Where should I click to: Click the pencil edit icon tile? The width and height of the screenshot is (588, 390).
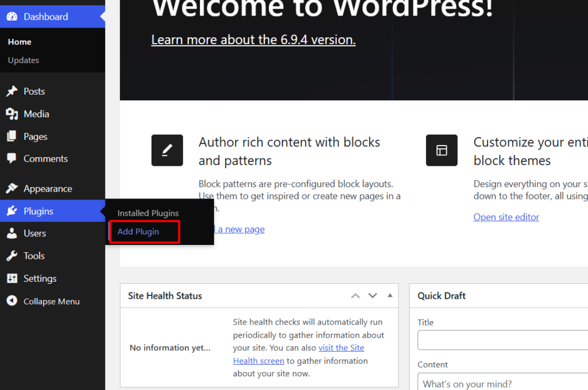pos(167,150)
